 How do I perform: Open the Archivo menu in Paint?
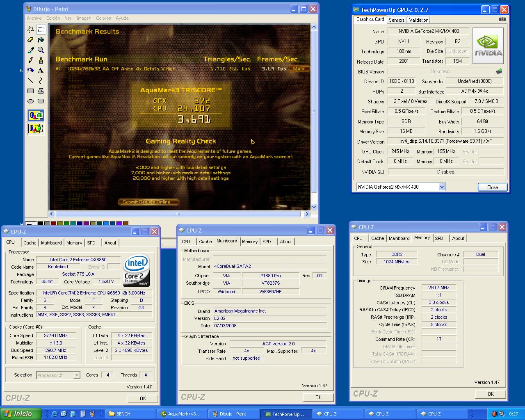[x=34, y=18]
